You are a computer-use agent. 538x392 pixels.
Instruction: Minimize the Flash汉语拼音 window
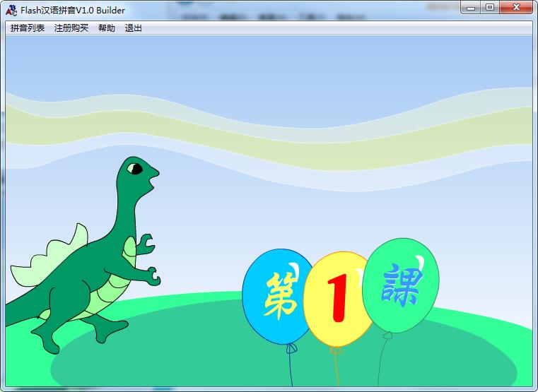(472, 7)
